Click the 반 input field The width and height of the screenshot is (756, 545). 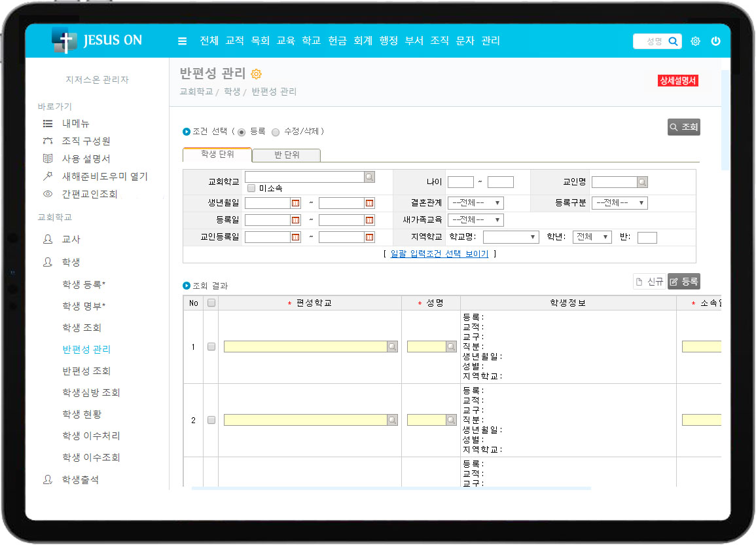pos(647,237)
